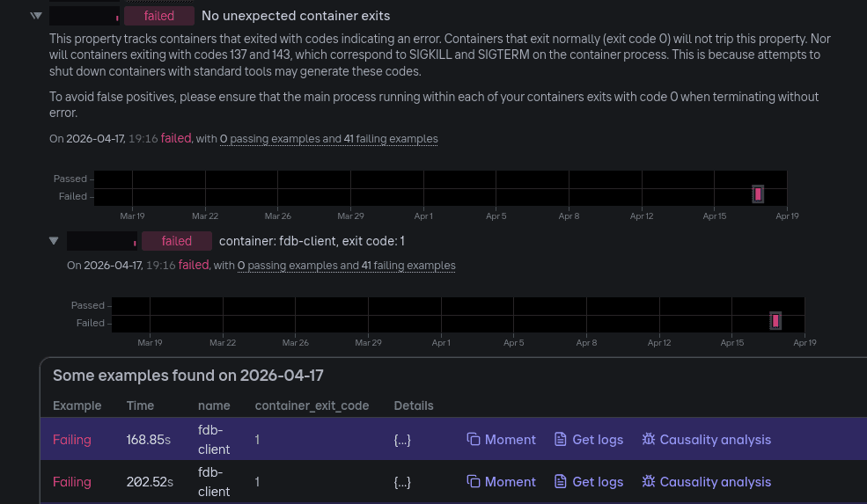Click the failed badge next to 'No unexpected container exits'
The width and height of the screenshot is (867, 504).
point(159,16)
